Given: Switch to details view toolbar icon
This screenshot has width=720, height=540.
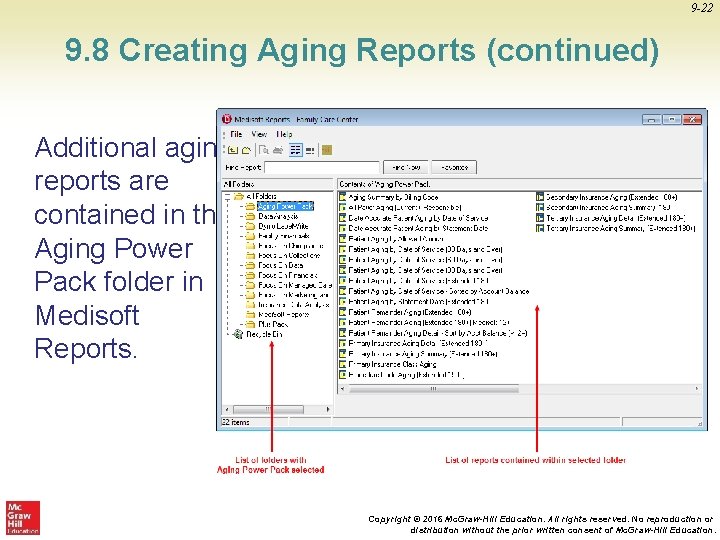Looking at the screenshot, I should pos(310,150).
